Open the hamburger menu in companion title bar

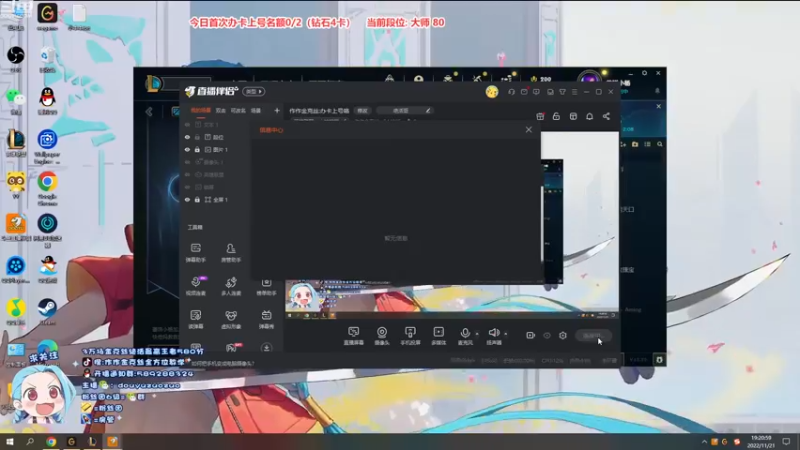(x=574, y=92)
